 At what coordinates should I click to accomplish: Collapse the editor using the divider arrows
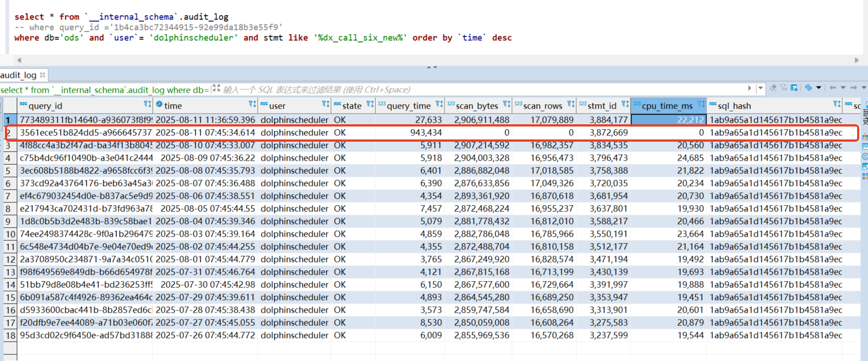[x=432, y=67]
